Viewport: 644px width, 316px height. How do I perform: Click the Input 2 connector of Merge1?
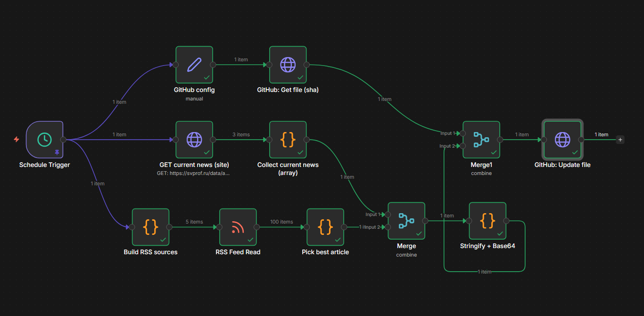(x=463, y=146)
